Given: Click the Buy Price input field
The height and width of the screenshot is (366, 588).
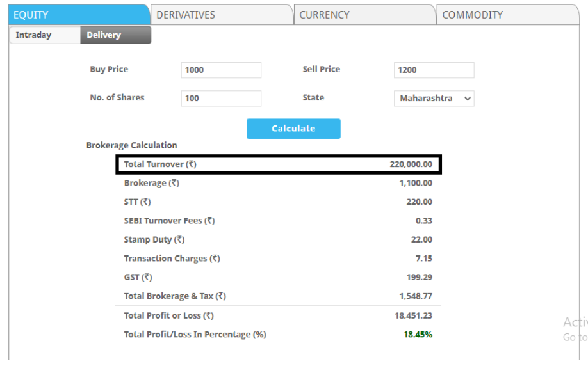Looking at the screenshot, I should click(221, 70).
